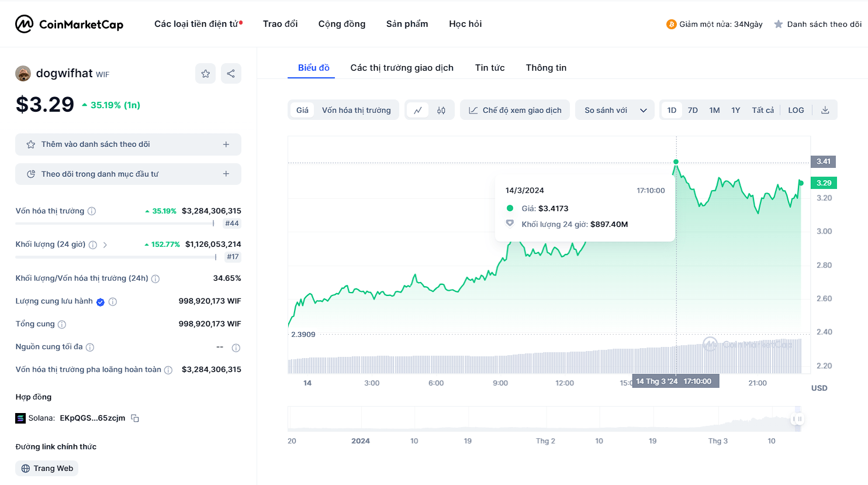Expand Khối lượng (24 giờ) chevron
Screen dimensions: 868x485
click(x=105, y=245)
